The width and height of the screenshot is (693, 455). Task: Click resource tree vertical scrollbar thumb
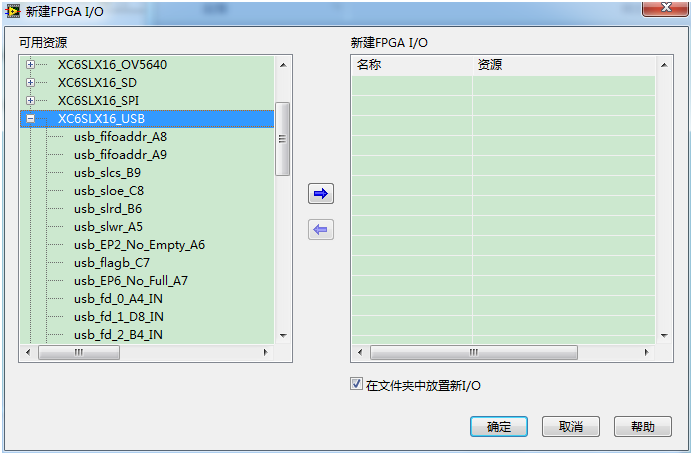(282, 139)
